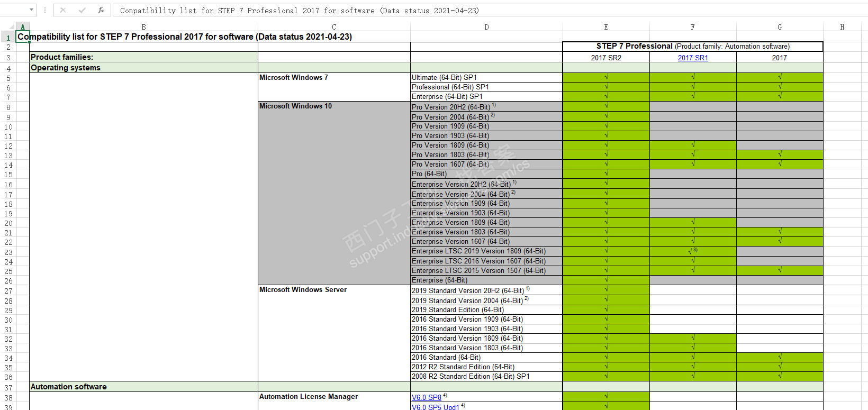The height and width of the screenshot is (410, 868).
Task: Open the 2017 SR1 hyperlink
Action: click(693, 58)
